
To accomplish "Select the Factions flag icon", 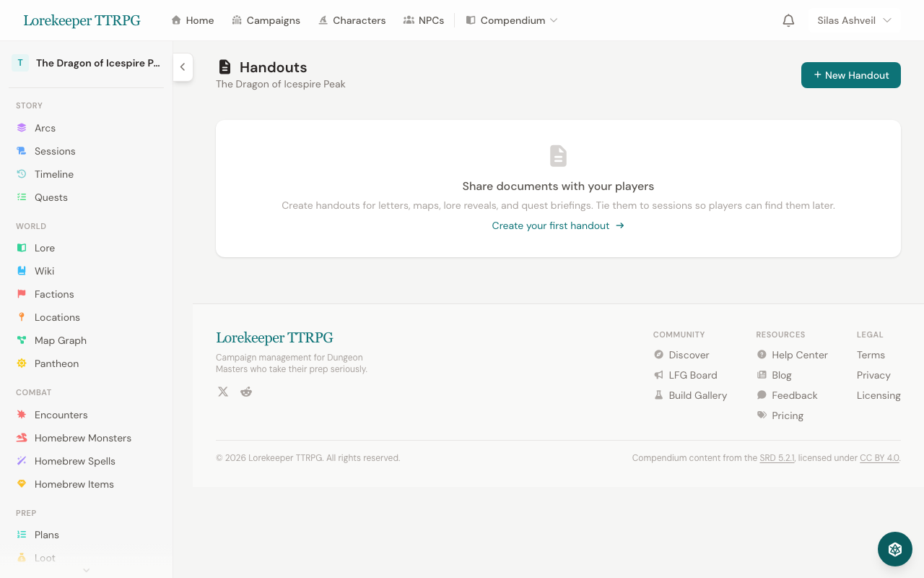I will click(22, 294).
